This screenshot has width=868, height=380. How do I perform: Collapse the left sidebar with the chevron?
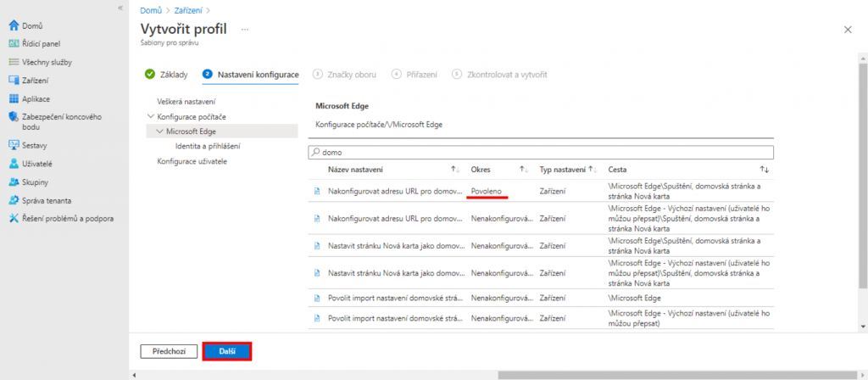pos(120,8)
